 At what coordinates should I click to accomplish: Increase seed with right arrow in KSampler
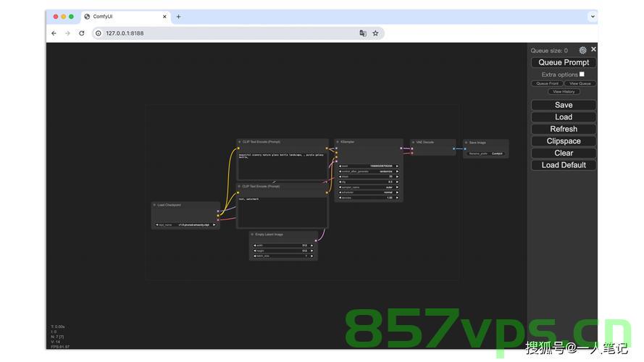(397, 167)
